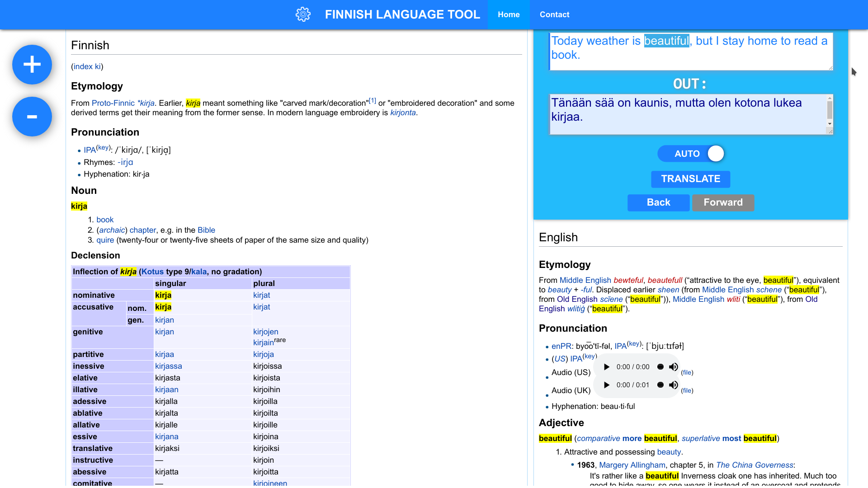
Task: Play the US audio pronunciation
Action: click(607, 367)
